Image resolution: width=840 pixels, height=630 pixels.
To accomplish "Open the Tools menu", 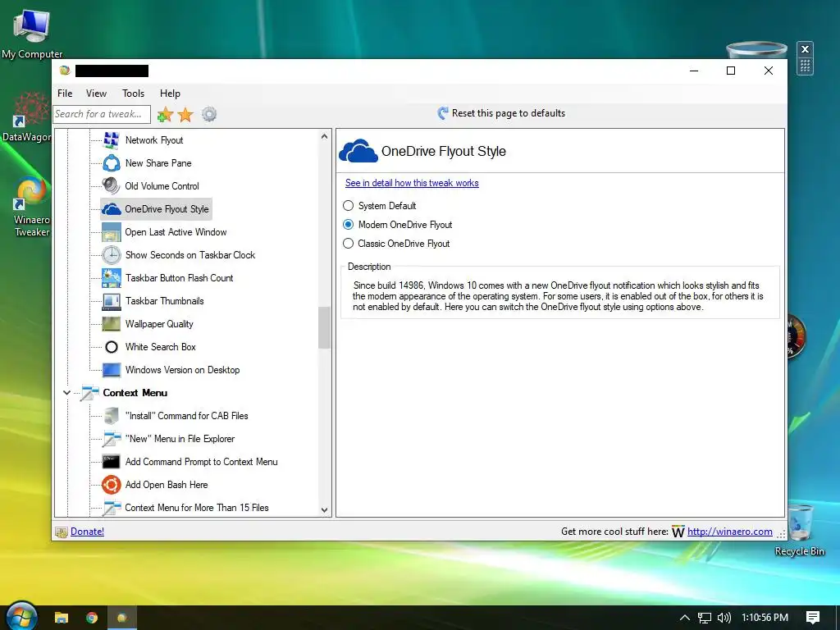I will point(134,94).
